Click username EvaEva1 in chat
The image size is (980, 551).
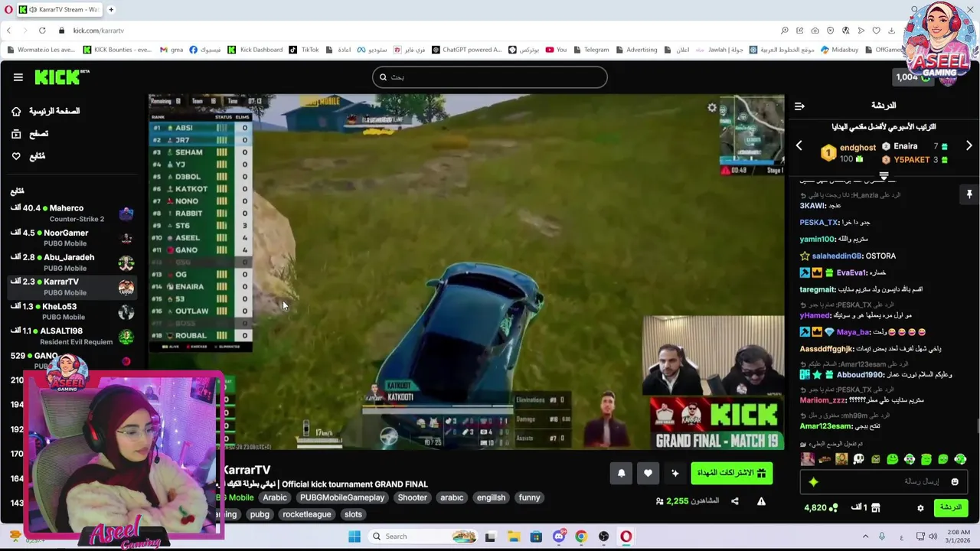coord(850,272)
